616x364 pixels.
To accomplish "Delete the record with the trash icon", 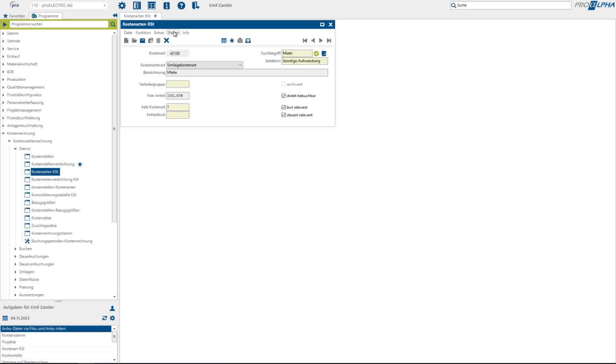I will click(158, 40).
